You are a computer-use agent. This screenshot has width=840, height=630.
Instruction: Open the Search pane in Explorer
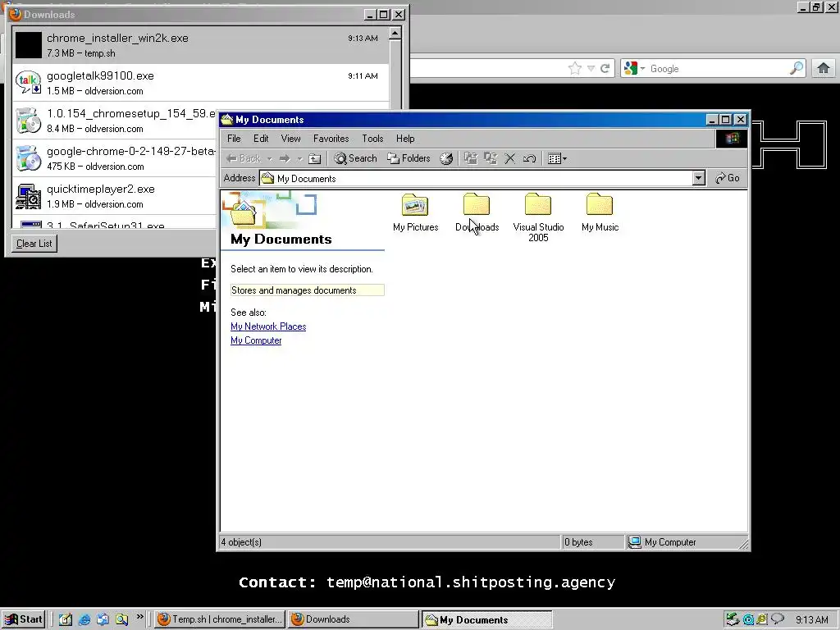355,158
